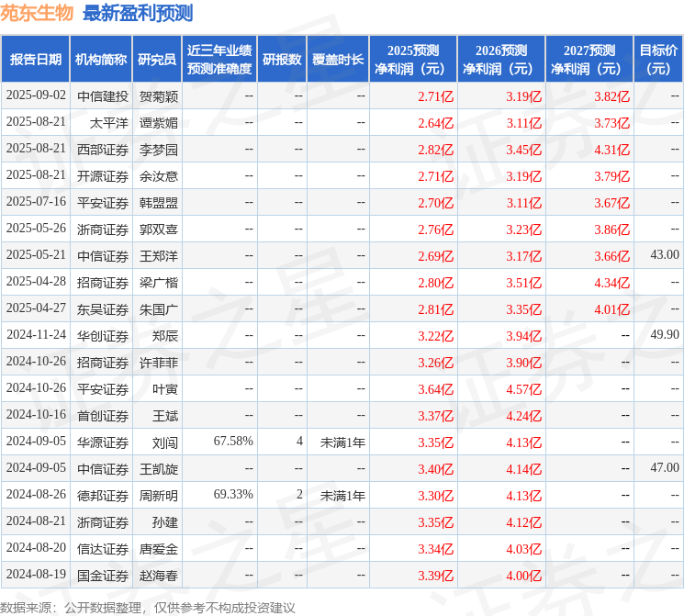Select 4.01亿 in 东吴证券 row

click(611, 309)
